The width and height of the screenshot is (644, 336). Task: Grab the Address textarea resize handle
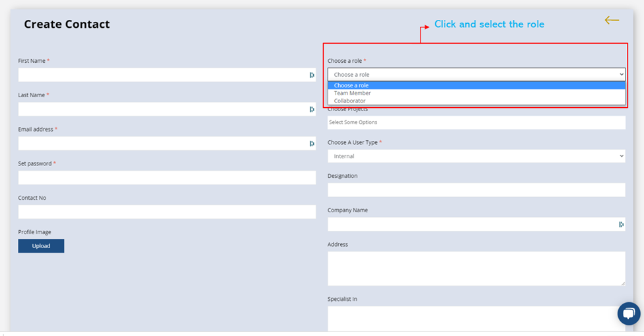(x=623, y=283)
